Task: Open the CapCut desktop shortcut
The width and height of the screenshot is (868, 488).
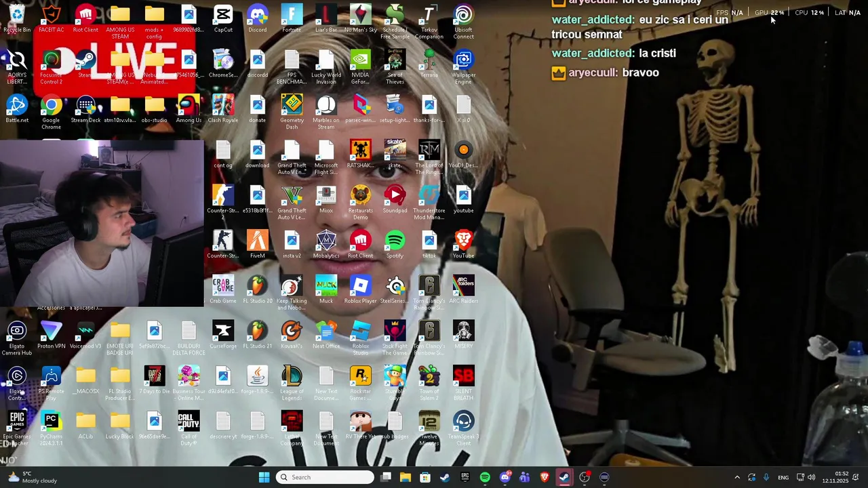Action: click(223, 19)
